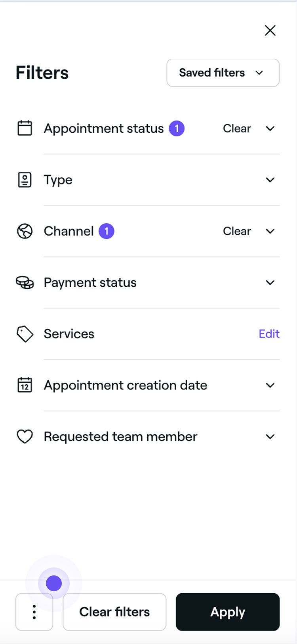Click the calendar icon beside Appointment status
This screenshot has width=297, height=644.
pyautogui.click(x=25, y=128)
